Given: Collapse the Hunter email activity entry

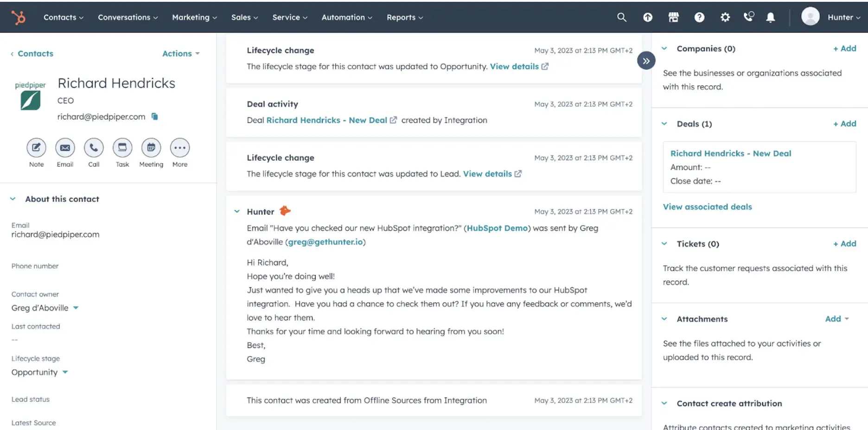Looking at the screenshot, I should point(237,211).
